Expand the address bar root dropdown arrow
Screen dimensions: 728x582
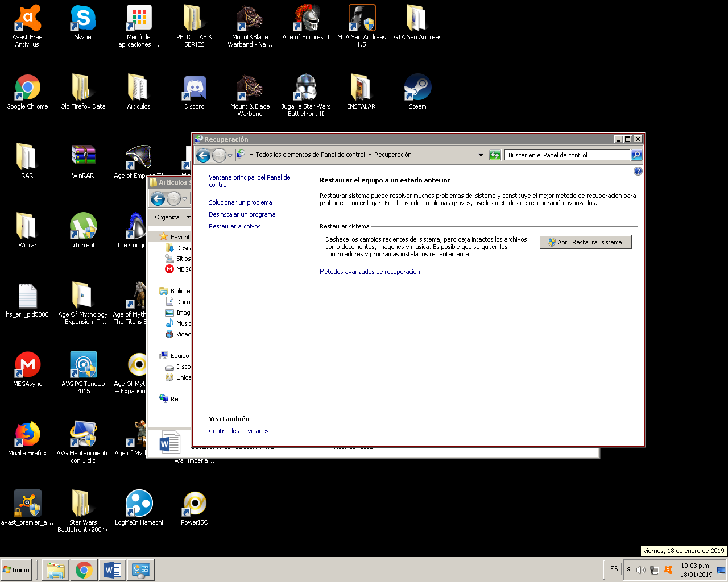coord(251,155)
